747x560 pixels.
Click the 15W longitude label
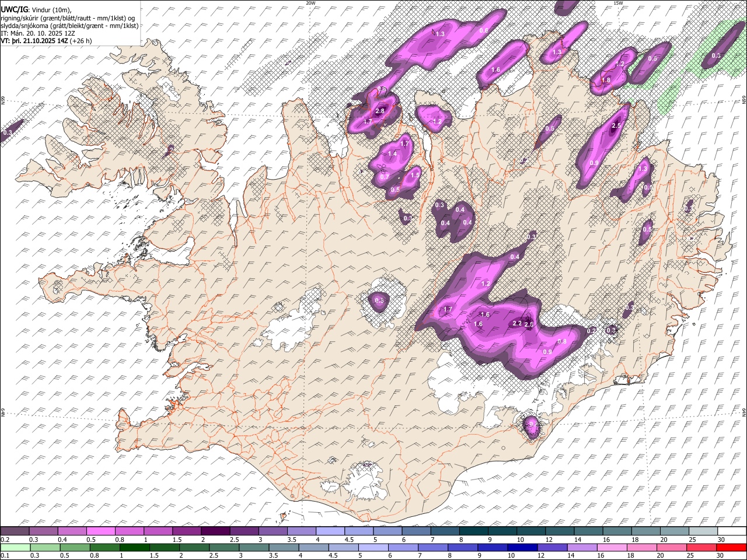point(617,3)
